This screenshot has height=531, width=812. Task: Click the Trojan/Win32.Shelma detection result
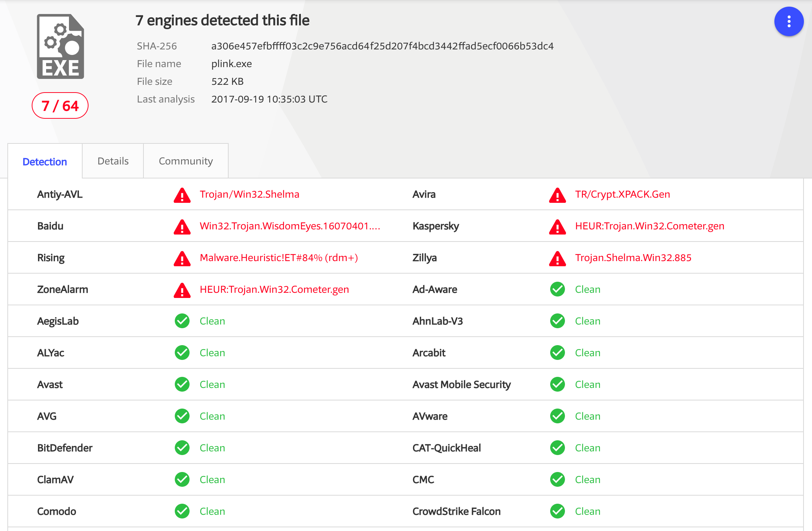250,194
